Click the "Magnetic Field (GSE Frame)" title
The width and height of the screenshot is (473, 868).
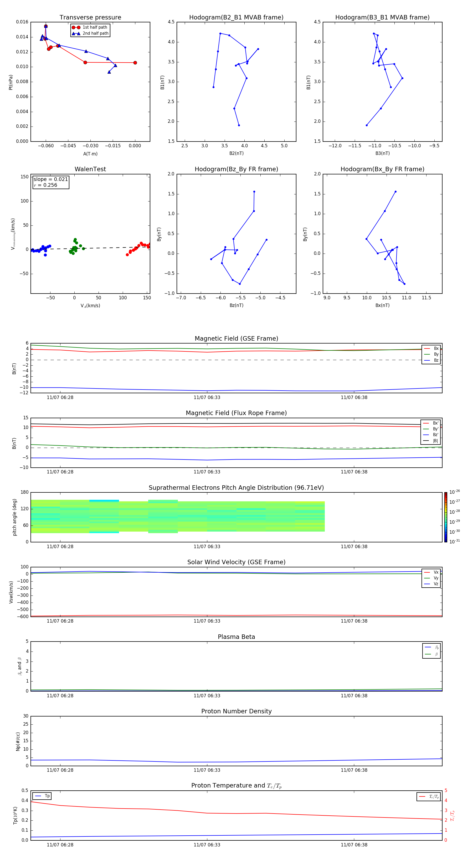(x=236, y=339)
